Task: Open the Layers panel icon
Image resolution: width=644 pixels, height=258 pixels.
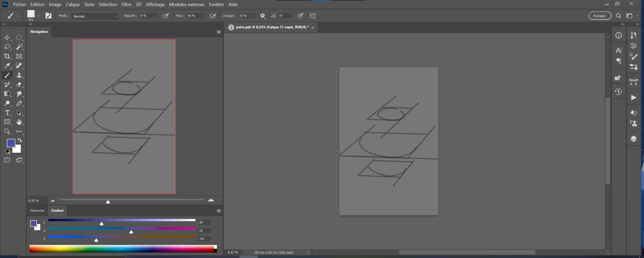Action: click(x=633, y=139)
